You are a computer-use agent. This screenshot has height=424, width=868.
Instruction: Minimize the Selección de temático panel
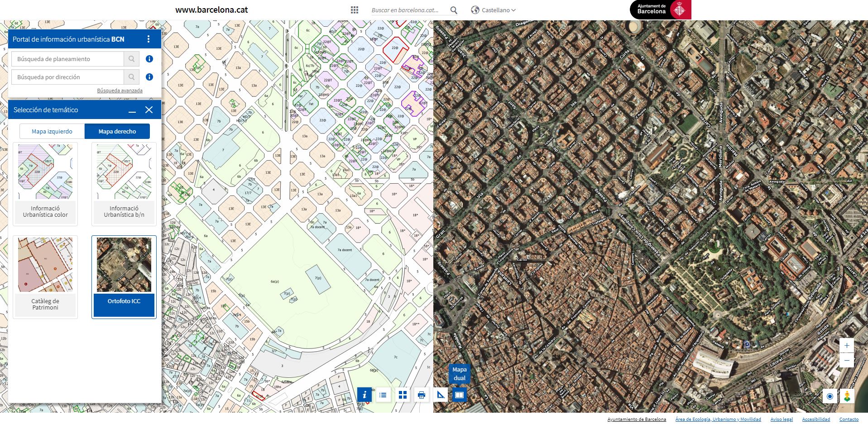click(x=132, y=110)
